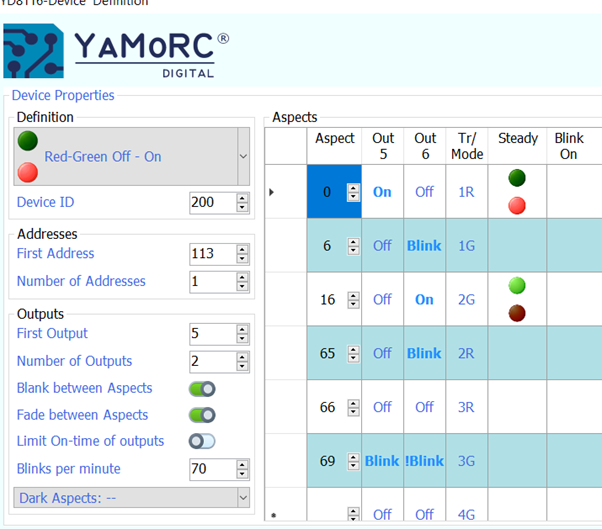This screenshot has height=529, width=602.
Task: Click Tr/Mode '3R' cell
Action: [467, 407]
